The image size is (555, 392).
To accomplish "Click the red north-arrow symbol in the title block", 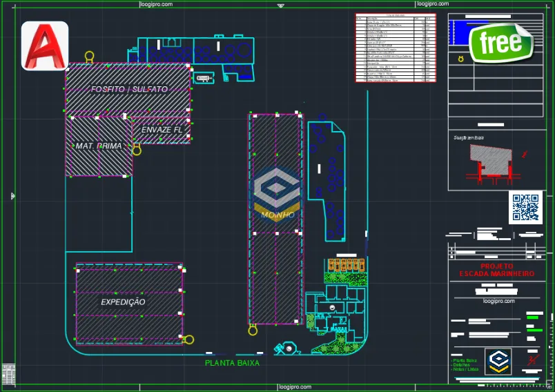I will coord(532,360).
